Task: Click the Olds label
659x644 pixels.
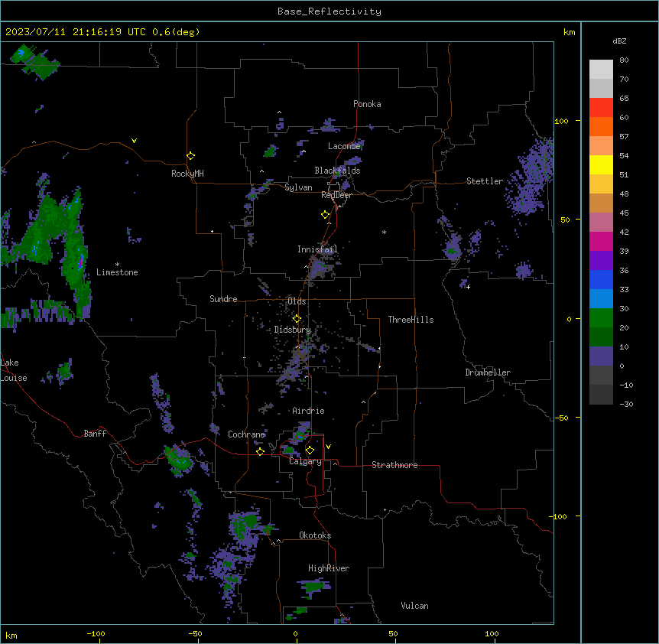Action: tap(297, 301)
